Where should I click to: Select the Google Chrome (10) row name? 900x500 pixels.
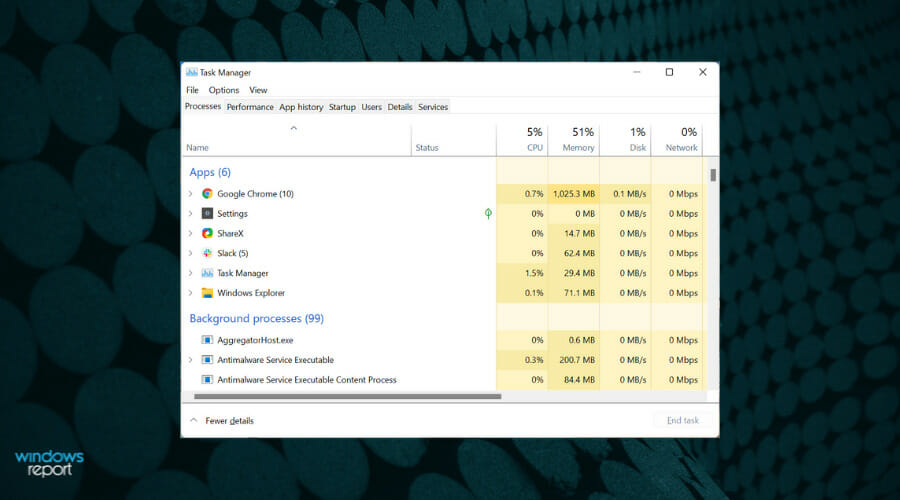point(255,194)
